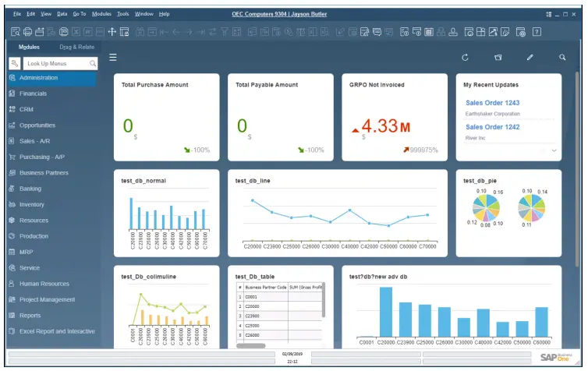
Task: Refresh the dashboard with circular arrow icon
Action: 465,58
